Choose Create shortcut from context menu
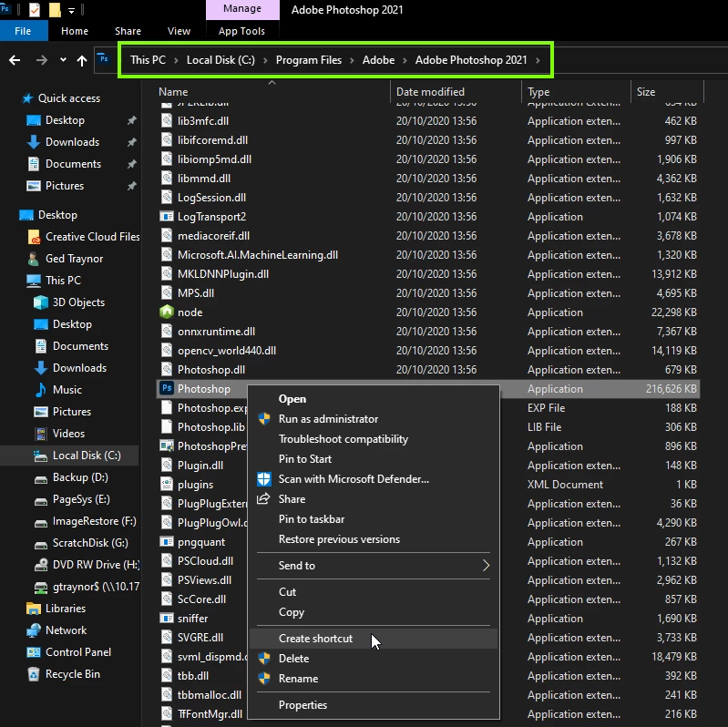 pos(374,639)
